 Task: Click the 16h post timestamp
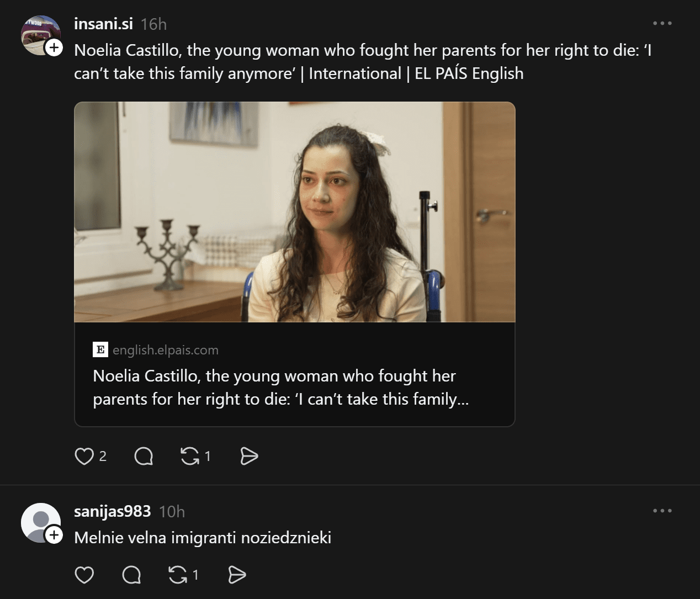[153, 24]
